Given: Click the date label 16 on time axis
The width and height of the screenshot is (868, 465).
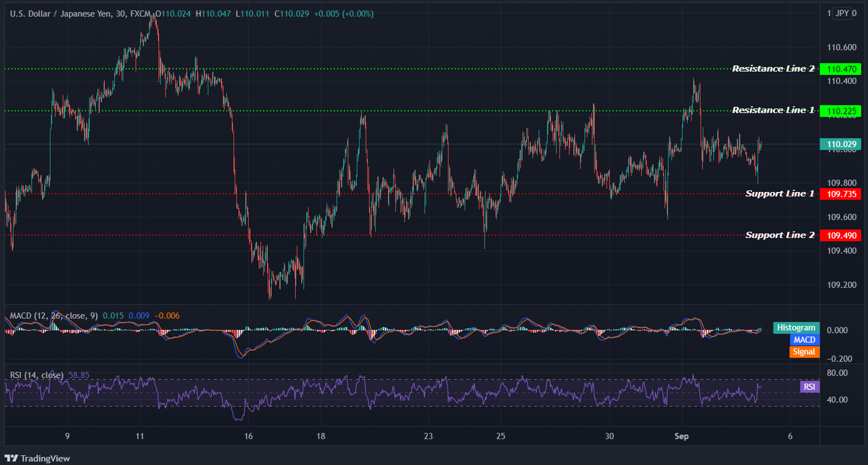Looking at the screenshot, I should tap(249, 436).
